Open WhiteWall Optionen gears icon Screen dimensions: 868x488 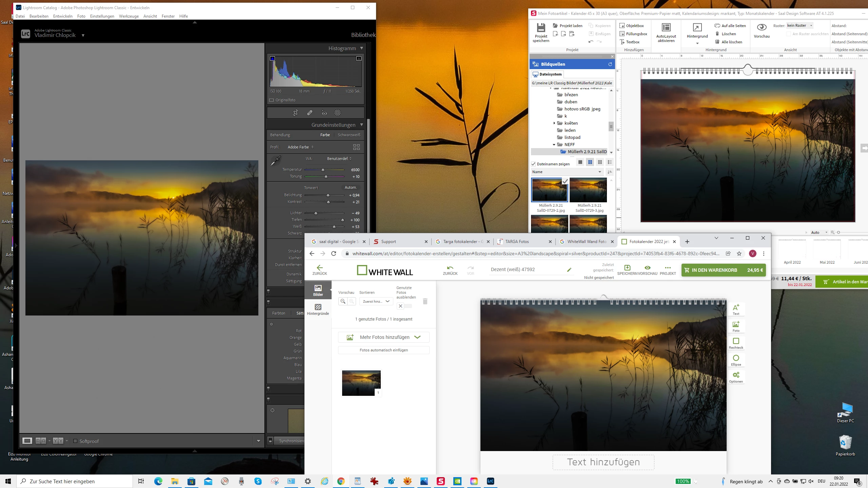click(736, 375)
